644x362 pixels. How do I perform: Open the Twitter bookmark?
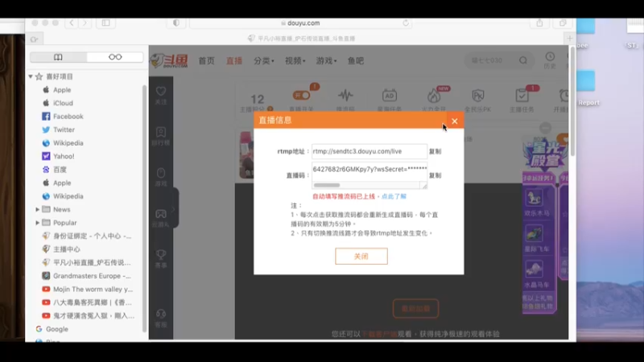click(x=58, y=130)
